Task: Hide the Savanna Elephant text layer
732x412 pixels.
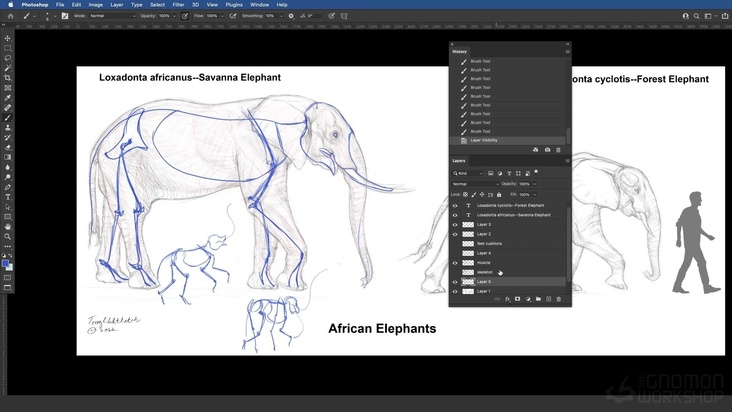Action: click(455, 215)
